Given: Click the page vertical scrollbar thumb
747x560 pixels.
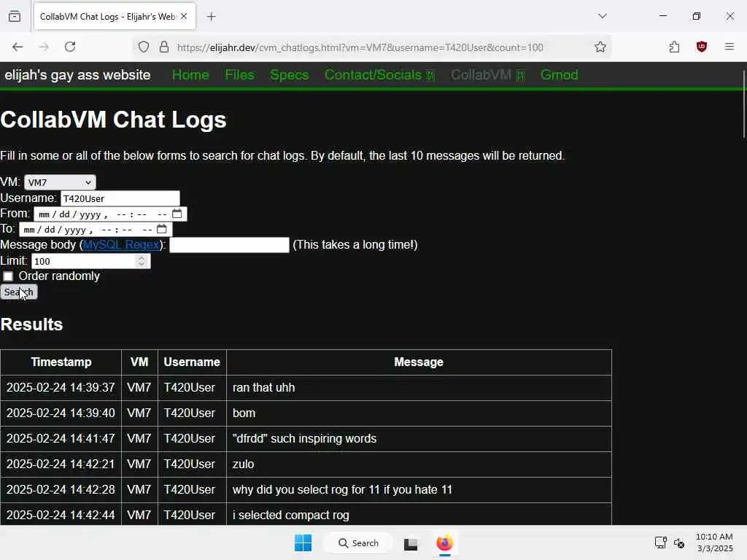Looking at the screenshot, I should tap(743, 105).
